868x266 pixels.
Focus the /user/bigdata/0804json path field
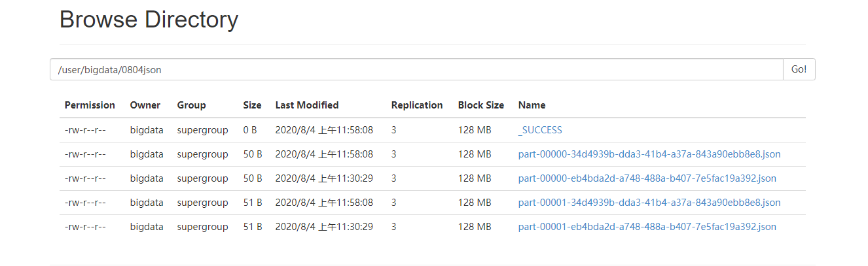[416, 69]
